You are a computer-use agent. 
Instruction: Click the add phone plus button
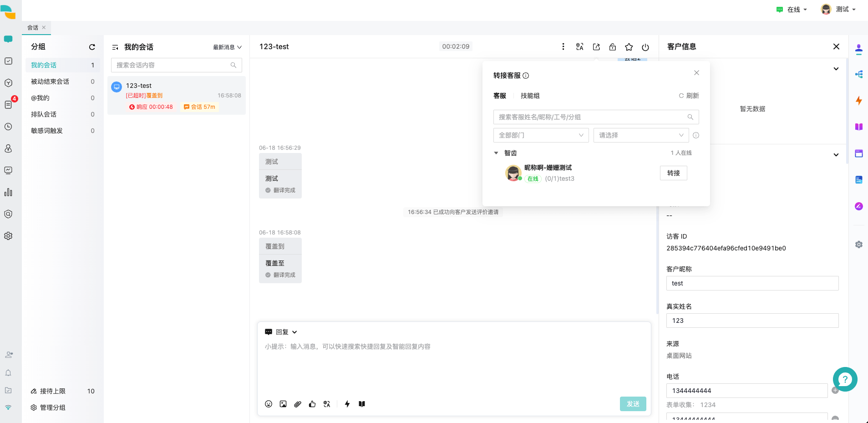835,390
